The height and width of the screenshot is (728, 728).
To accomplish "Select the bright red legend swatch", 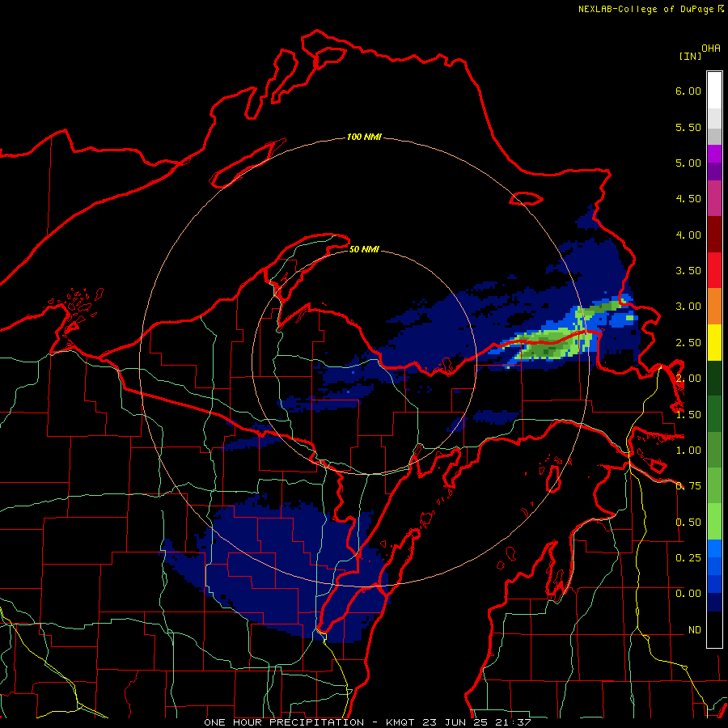I will coord(714,270).
